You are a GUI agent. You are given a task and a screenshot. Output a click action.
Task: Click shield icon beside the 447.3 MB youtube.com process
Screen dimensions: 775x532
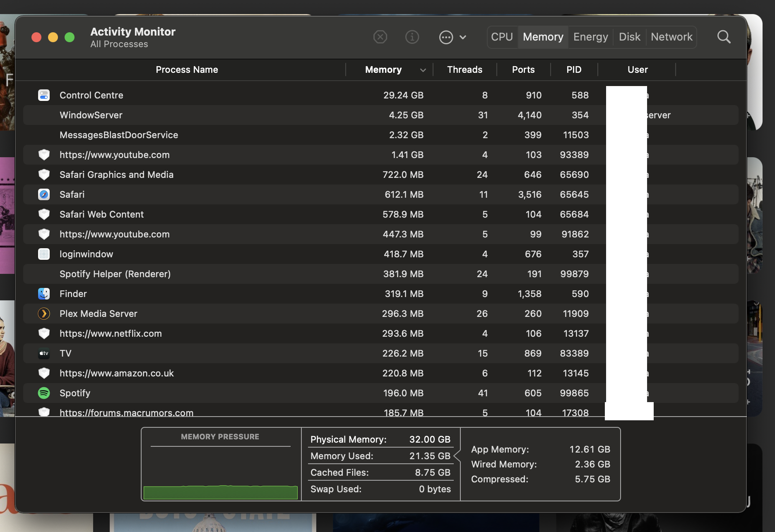click(x=44, y=234)
